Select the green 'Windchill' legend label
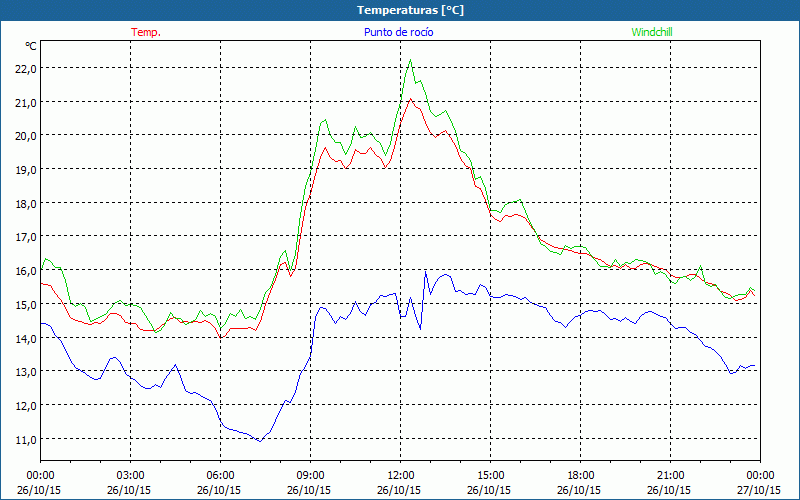 pos(652,32)
